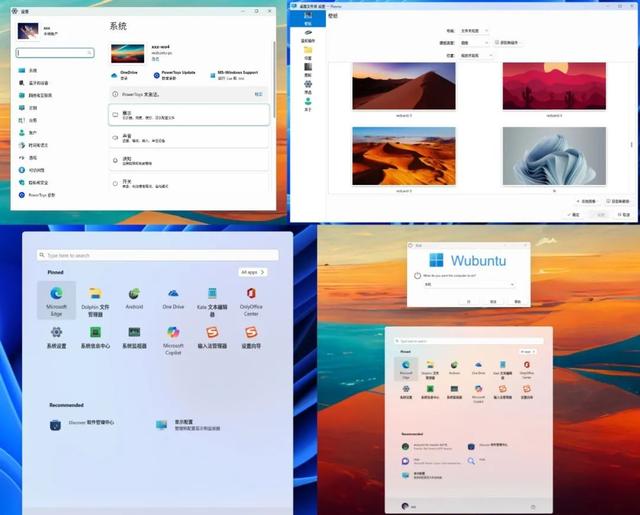Open recommended Discover 软件管理中心 in large Start menu
The height and width of the screenshot is (515, 640).
pos(82,425)
